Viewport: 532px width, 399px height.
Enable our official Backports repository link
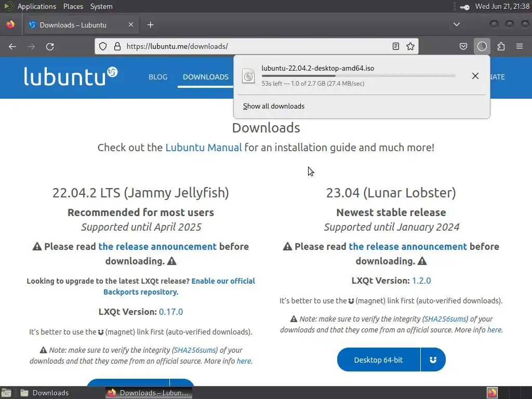pyautogui.click(x=179, y=286)
